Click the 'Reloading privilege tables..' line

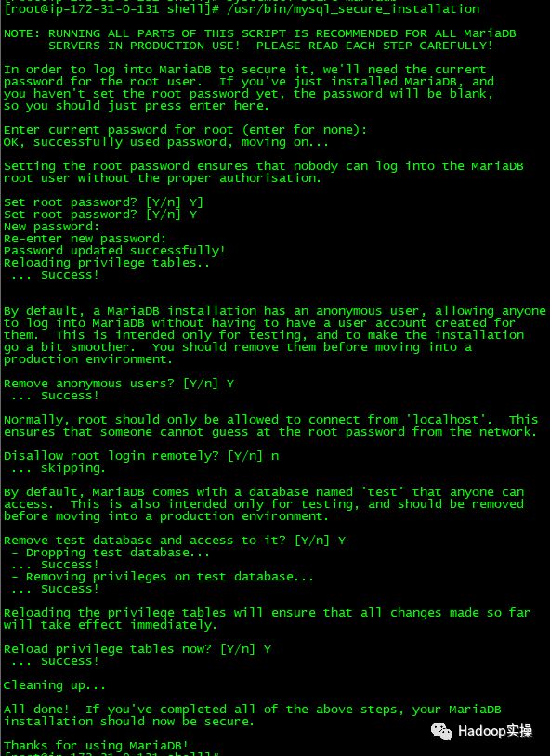click(x=107, y=263)
